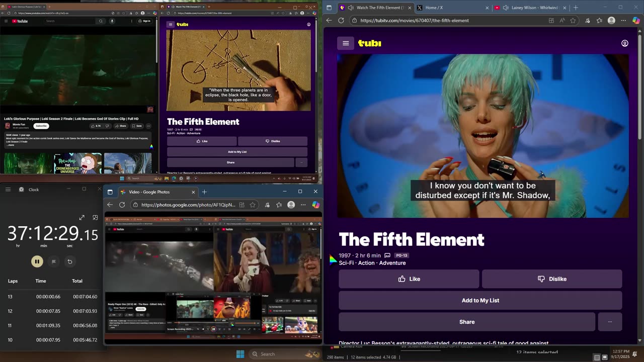The width and height of the screenshot is (644, 362).
Task: Open the media control icon in the right Edge toolbar
Action: pos(587,21)
